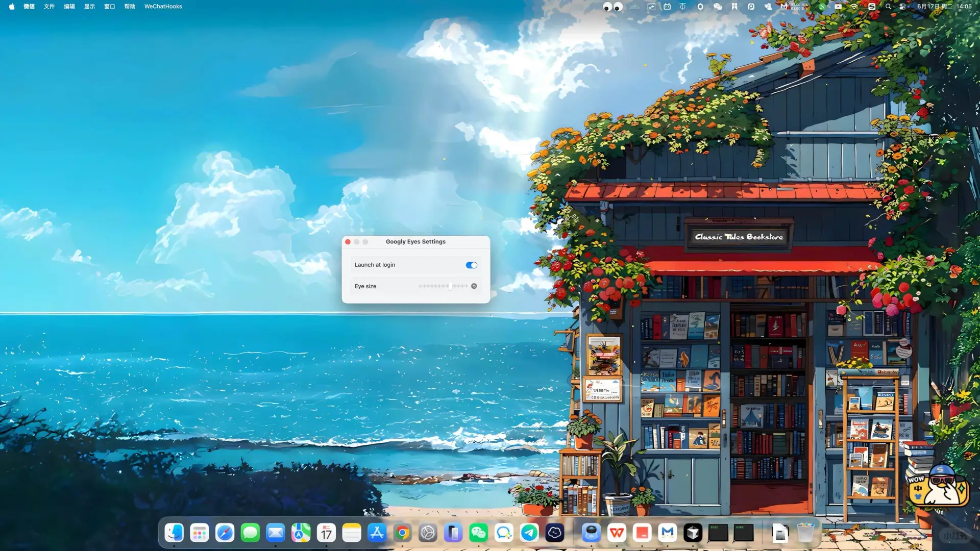Toggle the Launch at login switch
Viewport: 980px width, 551px height.
coord(471,265)
